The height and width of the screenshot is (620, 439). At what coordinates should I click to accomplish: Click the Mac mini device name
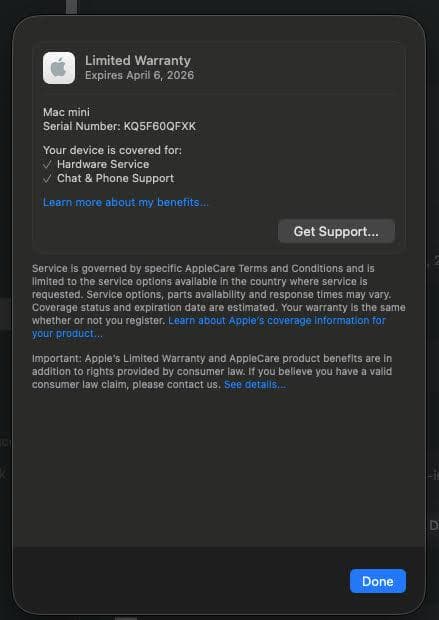pyautogui.click(x=66, y=112)
